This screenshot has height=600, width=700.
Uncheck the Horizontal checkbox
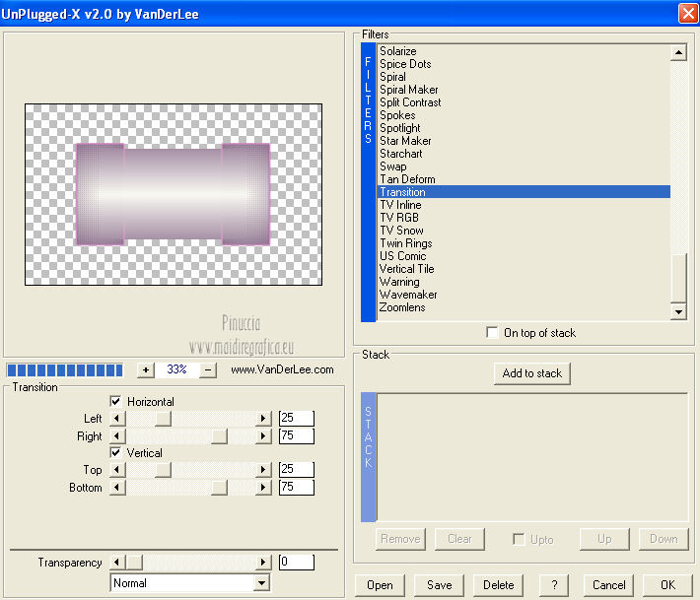[115, 401]
